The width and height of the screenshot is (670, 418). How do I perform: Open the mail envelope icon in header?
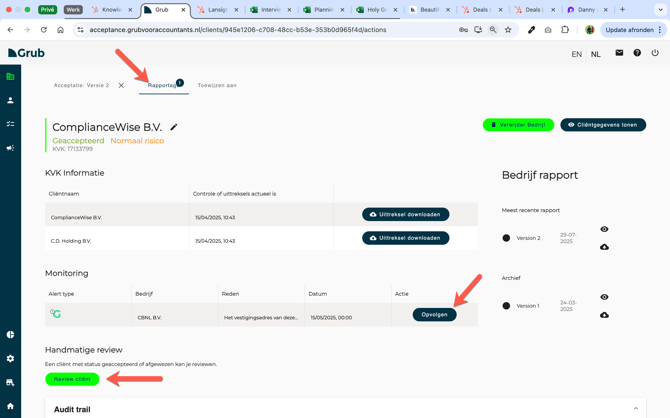619,53
